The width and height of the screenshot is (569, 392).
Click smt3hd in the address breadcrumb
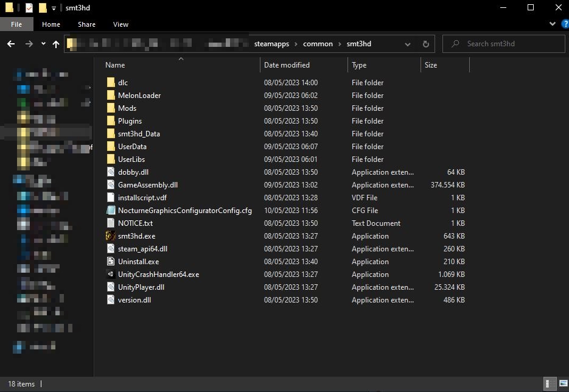(359, 44)
